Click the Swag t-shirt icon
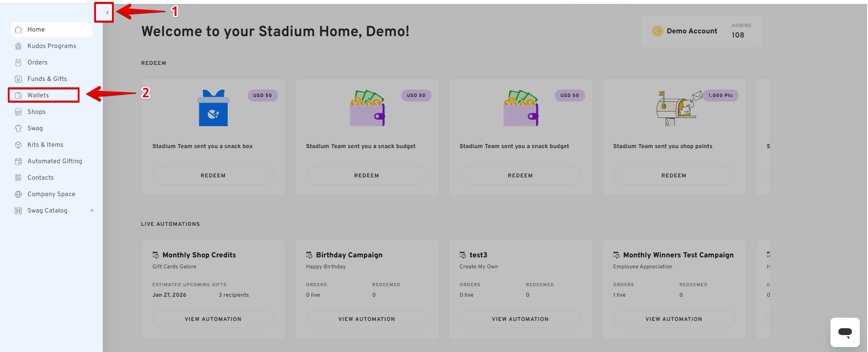Screen dimensions: 868x352 pyautogui.click(x=18, y=128)
